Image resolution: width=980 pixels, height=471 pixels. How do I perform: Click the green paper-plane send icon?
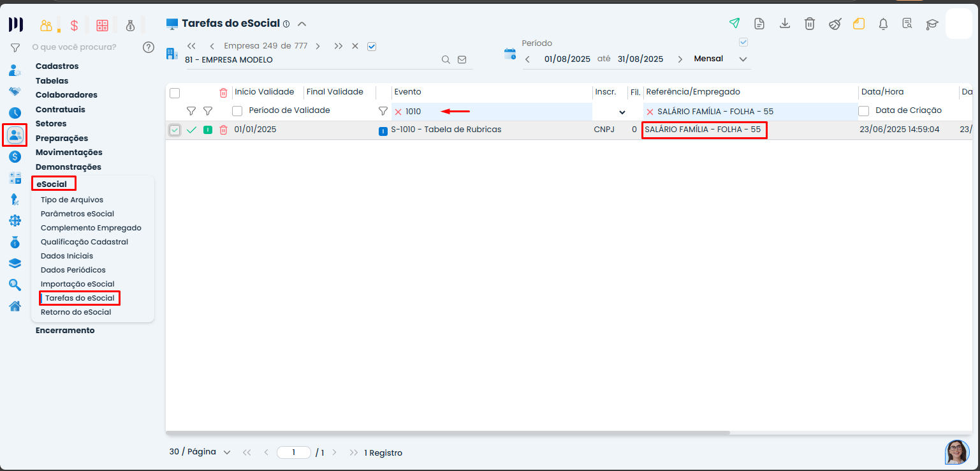coord(735,24)
